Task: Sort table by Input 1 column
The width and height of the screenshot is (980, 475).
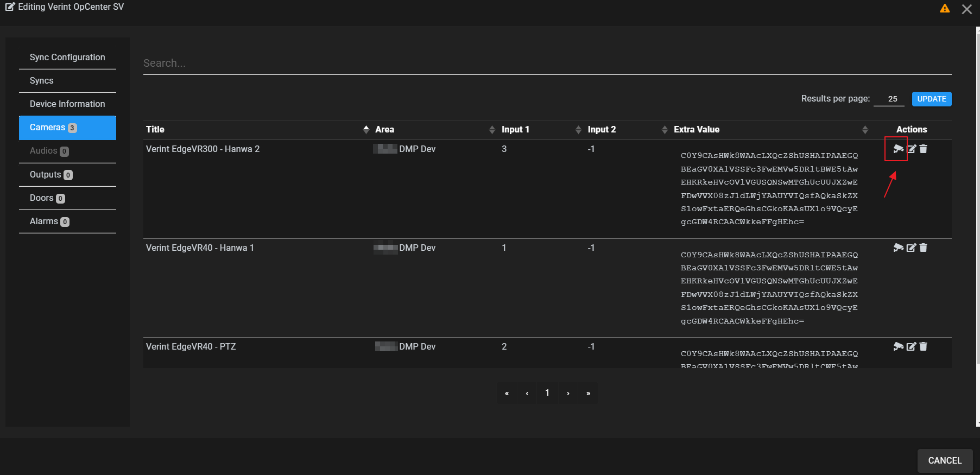Action: [x=578, y=129]
